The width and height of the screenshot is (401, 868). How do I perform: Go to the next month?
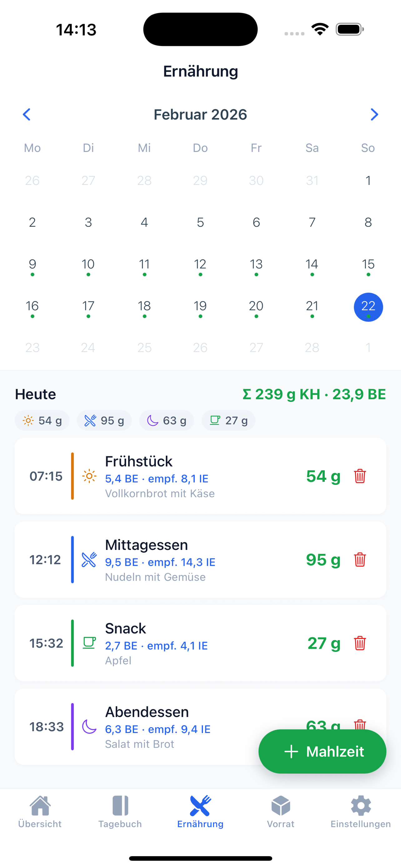374,115
